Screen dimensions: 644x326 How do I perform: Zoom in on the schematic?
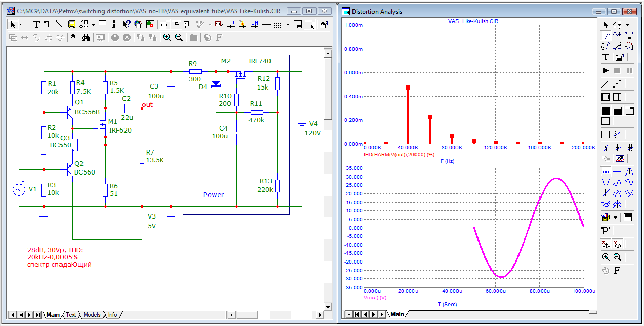pyautogui.click(x=167, y=38)
